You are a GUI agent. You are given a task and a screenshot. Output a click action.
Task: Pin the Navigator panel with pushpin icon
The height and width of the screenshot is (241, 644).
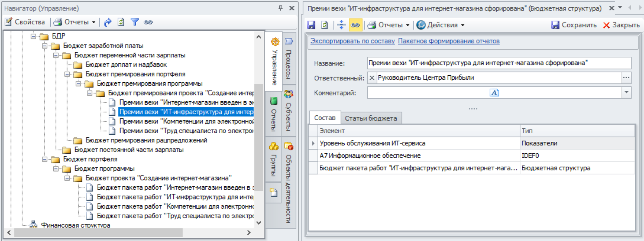(x=280, y=8)
